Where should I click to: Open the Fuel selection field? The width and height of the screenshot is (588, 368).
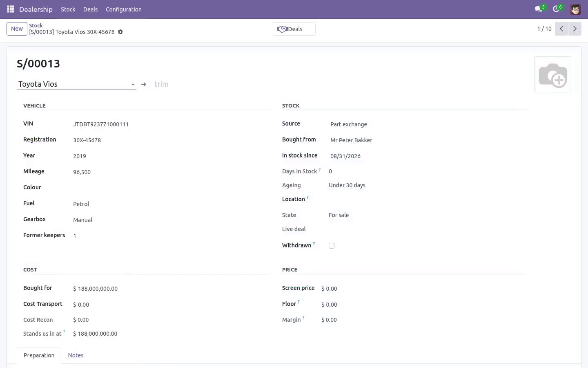click(169, 204)
